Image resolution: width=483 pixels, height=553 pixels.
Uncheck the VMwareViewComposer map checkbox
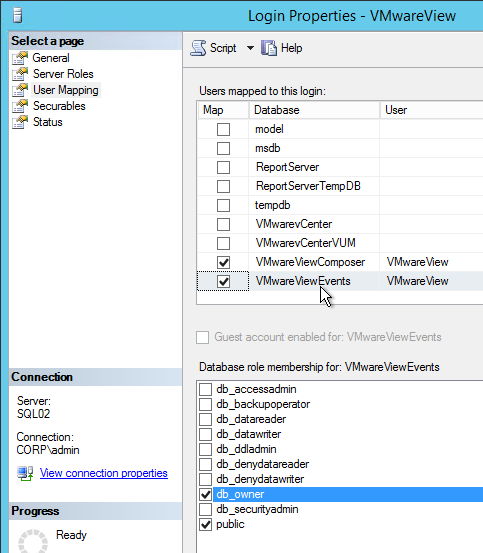[224, 262]
